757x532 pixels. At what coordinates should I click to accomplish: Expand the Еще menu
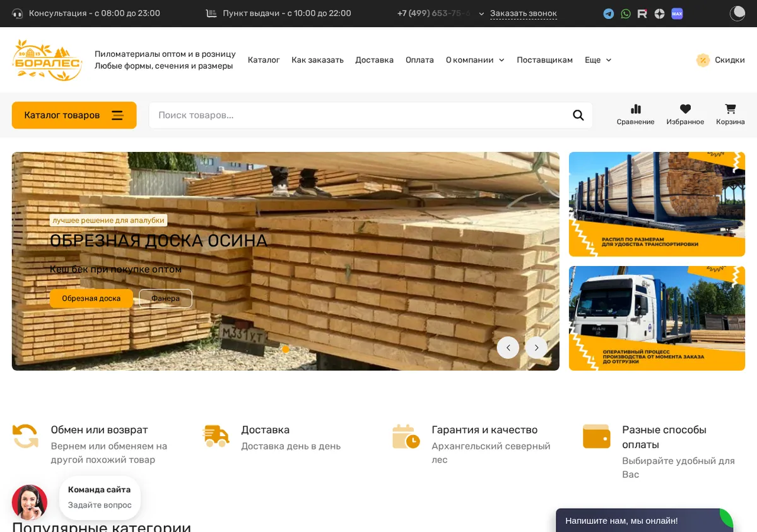598,60
